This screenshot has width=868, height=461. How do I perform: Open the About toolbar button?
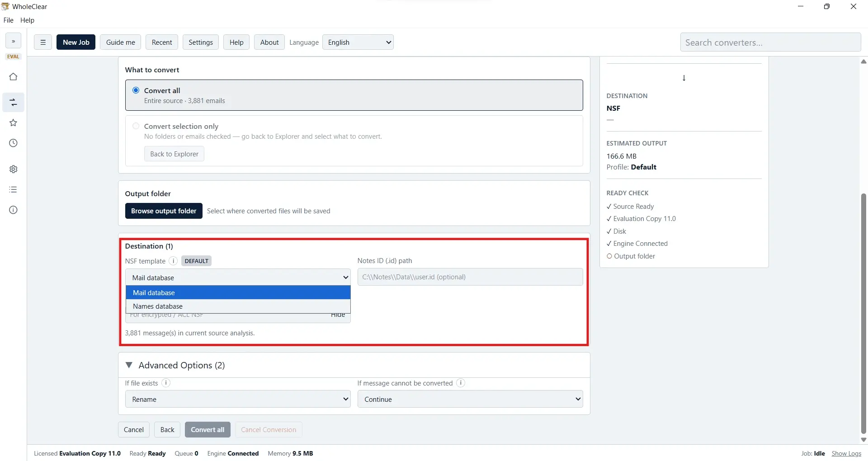(269, 42)
